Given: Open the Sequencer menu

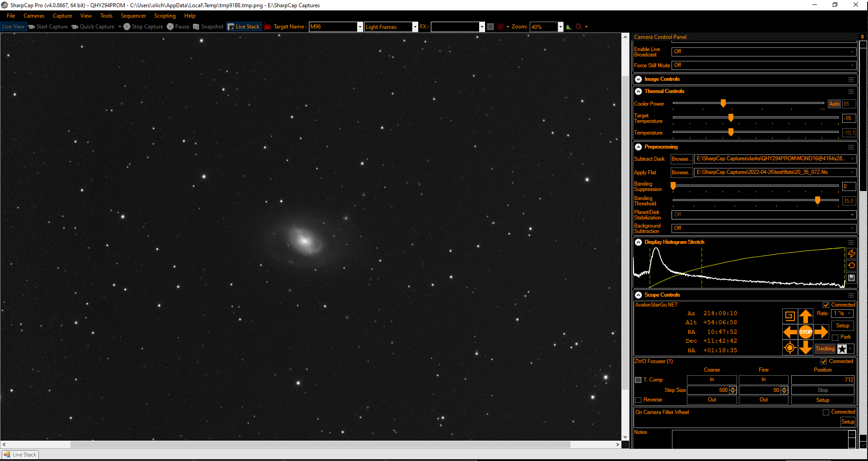Looking at the screenshot, I should (133, 16).
